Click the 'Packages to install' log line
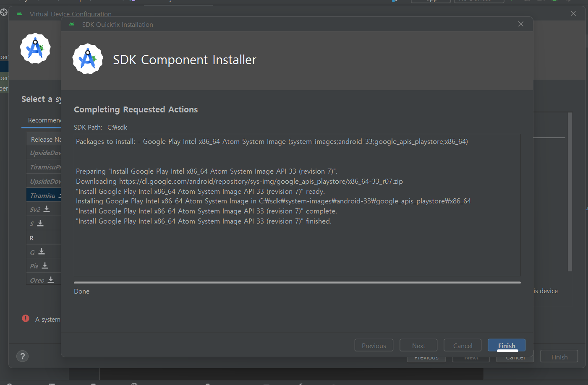 pos(272,142)
